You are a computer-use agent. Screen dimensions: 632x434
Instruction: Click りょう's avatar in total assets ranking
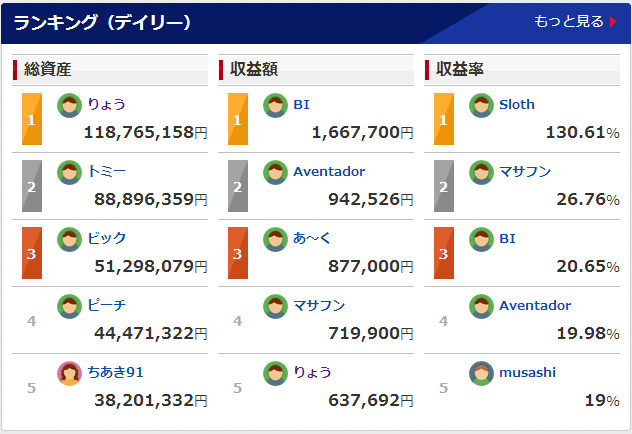click(x=69, y=105)
